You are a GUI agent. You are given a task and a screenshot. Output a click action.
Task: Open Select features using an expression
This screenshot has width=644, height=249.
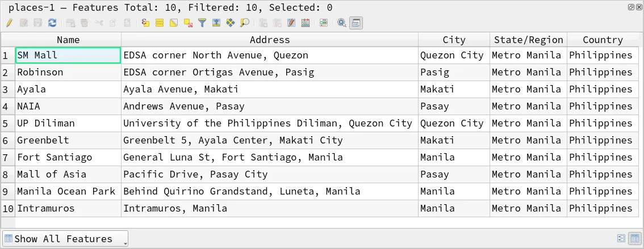145,23
